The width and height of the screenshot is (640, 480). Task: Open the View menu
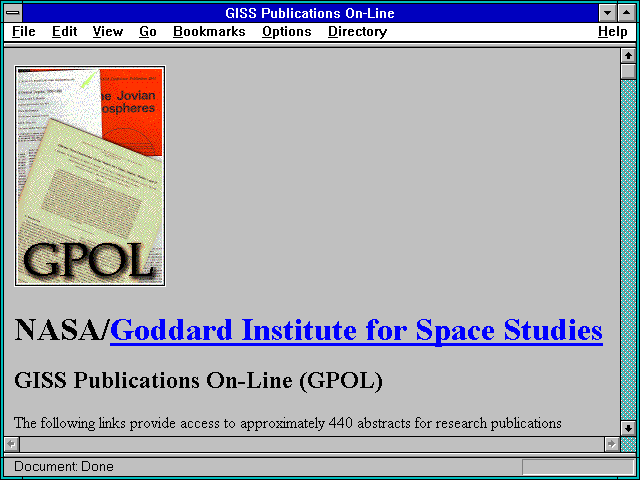[107, 31]
